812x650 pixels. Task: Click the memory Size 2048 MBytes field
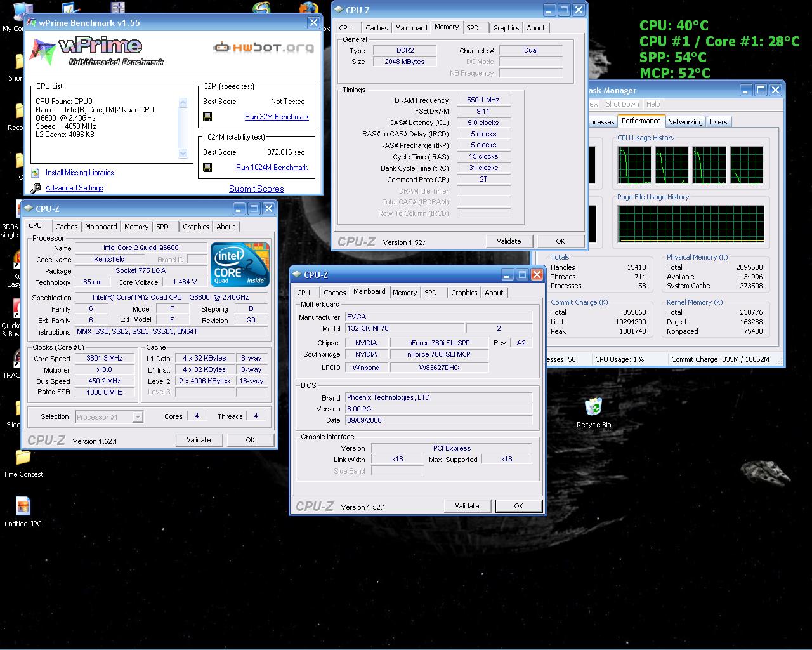(405, 62)
